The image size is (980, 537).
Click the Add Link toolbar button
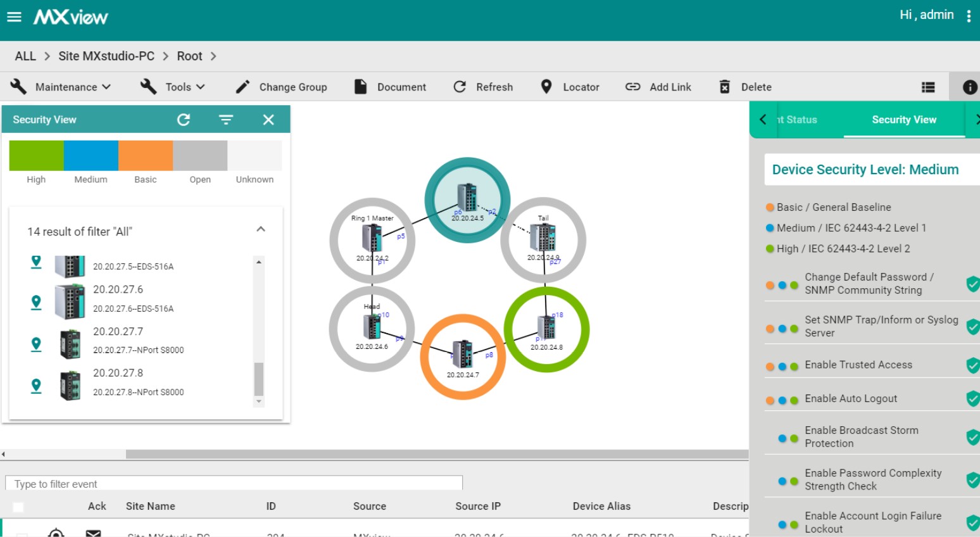tap(658, 87)
